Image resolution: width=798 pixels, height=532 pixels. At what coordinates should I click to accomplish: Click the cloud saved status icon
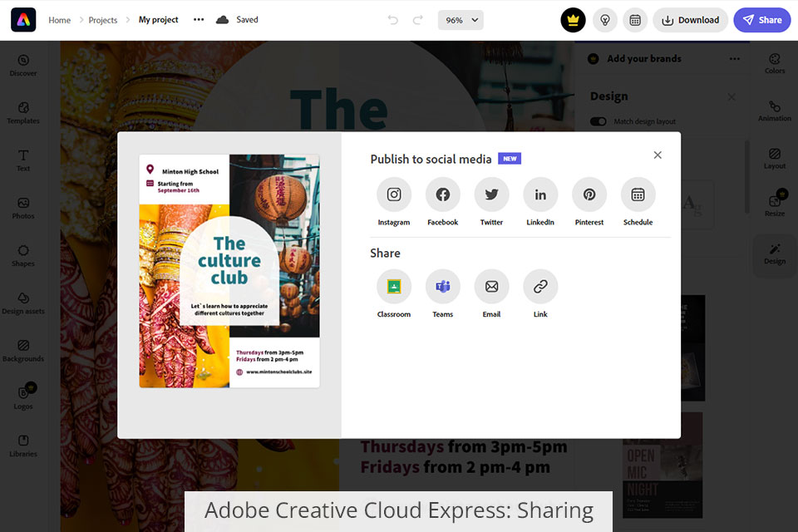223,20
